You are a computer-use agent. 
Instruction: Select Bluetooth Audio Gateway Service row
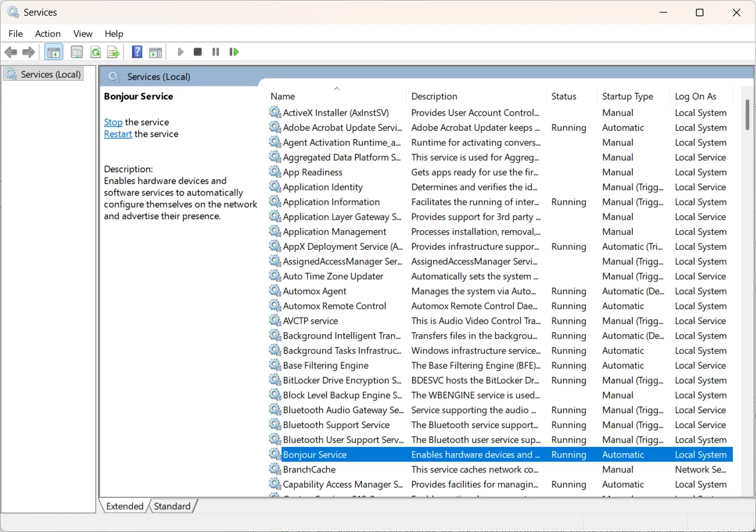[x=501, y=410]
